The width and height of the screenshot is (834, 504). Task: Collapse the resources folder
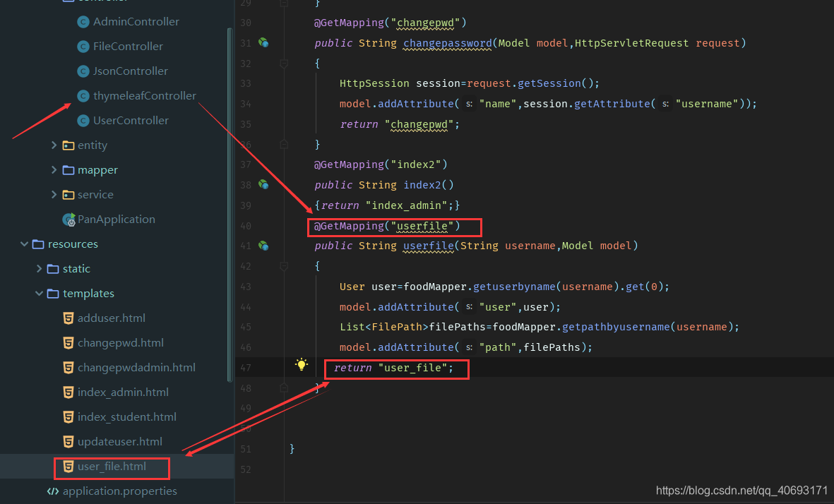click(x=24, y=244)
